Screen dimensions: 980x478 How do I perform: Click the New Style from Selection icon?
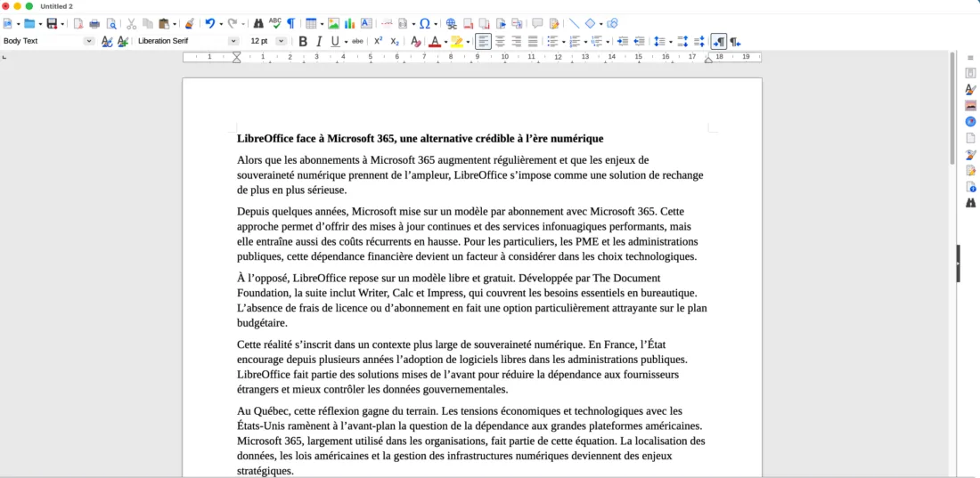(123, 41)
